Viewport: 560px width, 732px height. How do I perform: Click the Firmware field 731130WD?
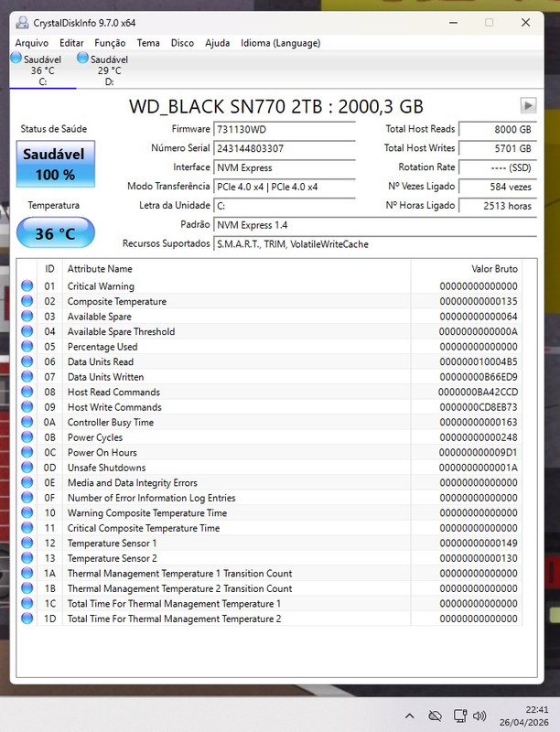(x=285, y=129)
